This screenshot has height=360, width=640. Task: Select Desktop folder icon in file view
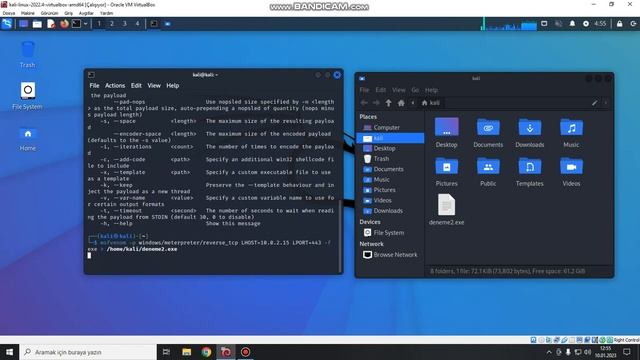(x=447, y=132)
